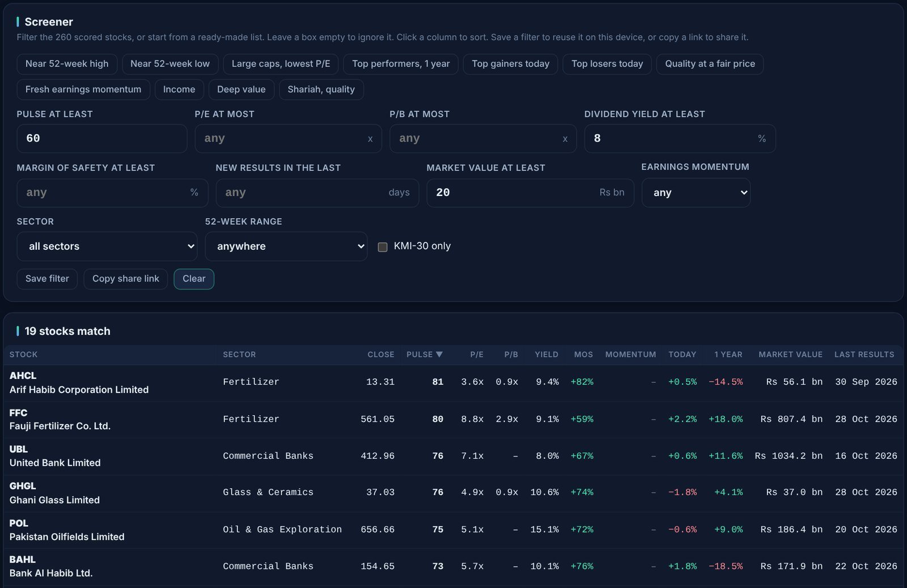Viewport: 907px width, 588px height.
Task: Select Pakistan Oilfields Limited stock
Action: pos(453,530)
